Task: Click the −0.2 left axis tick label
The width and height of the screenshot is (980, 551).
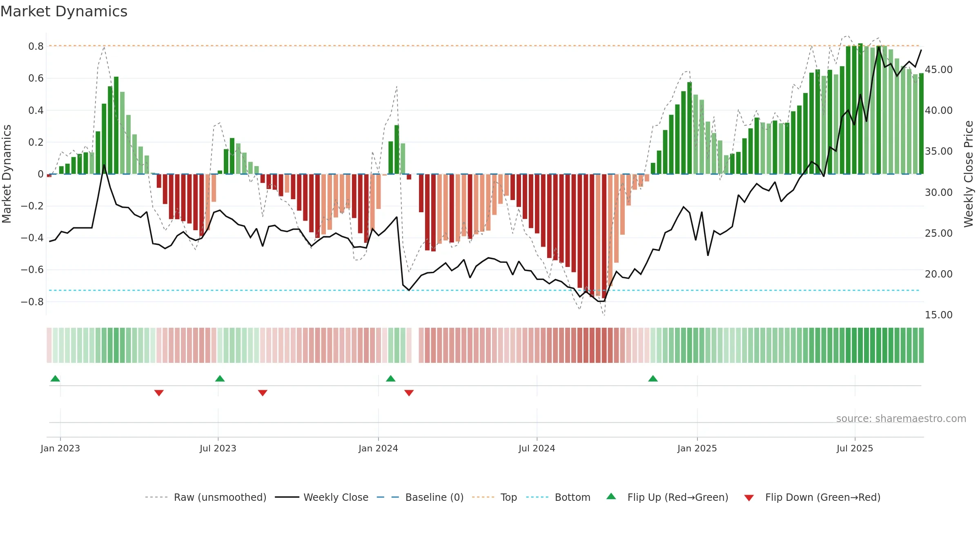Action: click(x=32, y=206)
